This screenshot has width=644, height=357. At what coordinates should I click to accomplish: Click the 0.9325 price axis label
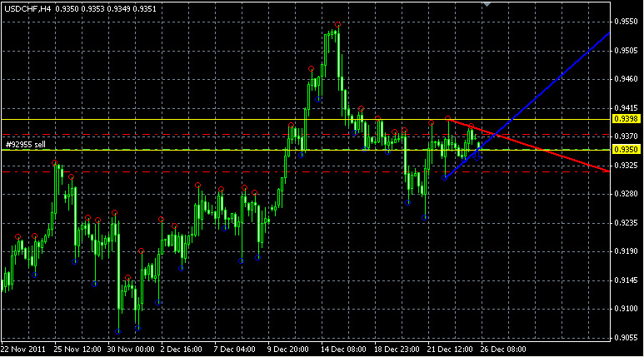pos(627,166)
